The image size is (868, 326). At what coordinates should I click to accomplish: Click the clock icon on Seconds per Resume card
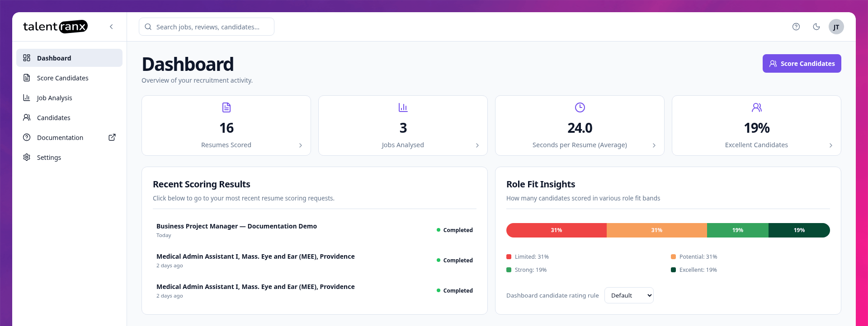click(580, 107)
